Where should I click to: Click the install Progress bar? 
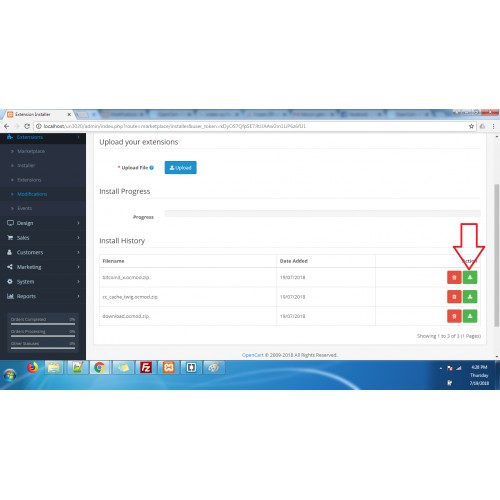[x=322, y=213]
